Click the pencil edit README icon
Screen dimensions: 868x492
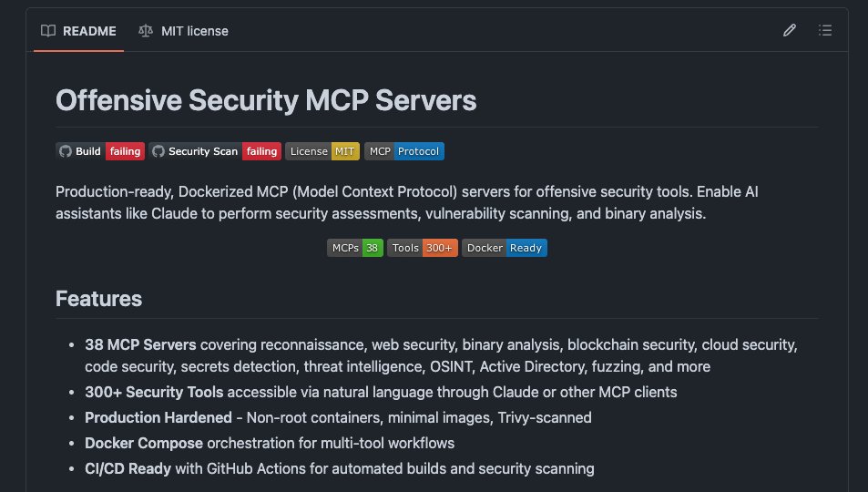[x=790, y=30]
